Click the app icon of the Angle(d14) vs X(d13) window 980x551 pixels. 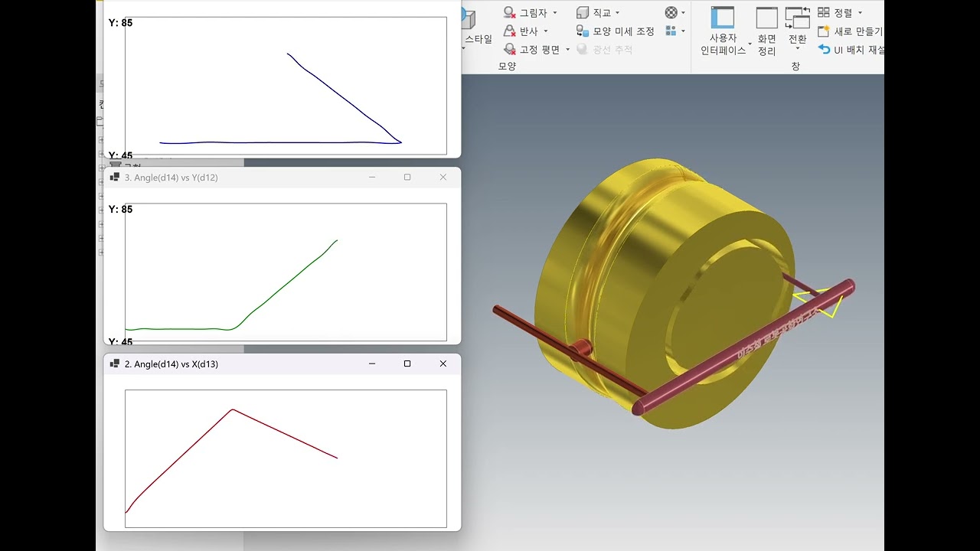point(115,364)
